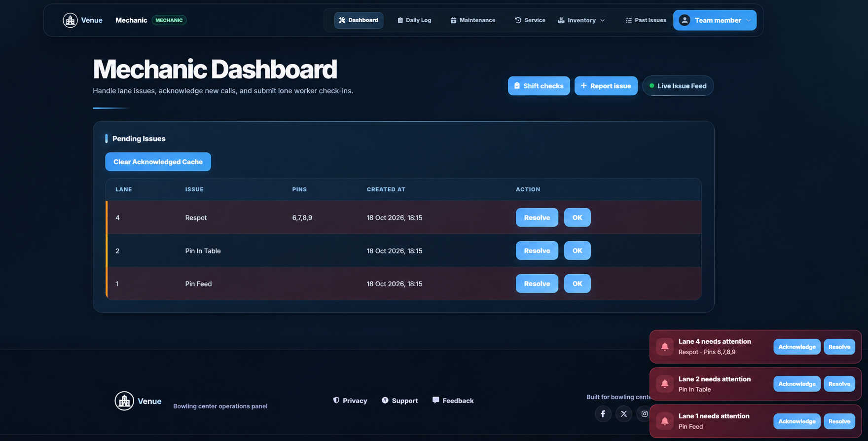Click the "6,7,8,9" pins cell
Viewport: 868px width, 441px height.
click(x=302, y=218)
